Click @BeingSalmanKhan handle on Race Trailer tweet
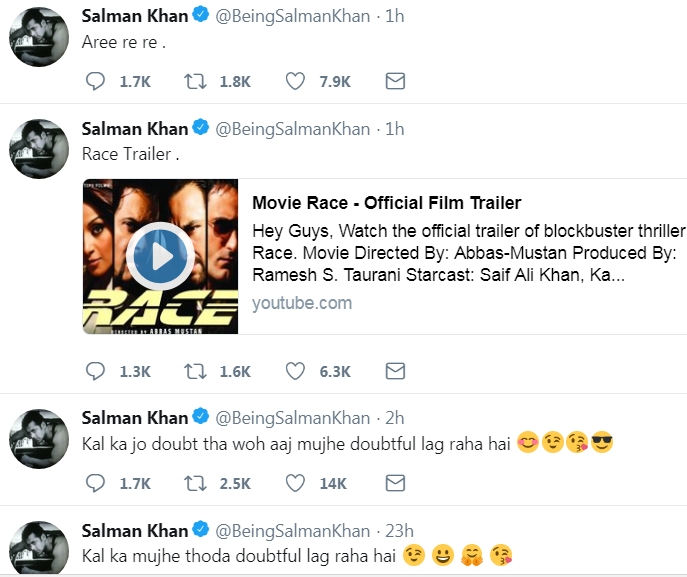687x577 pixels. point(292,129)
